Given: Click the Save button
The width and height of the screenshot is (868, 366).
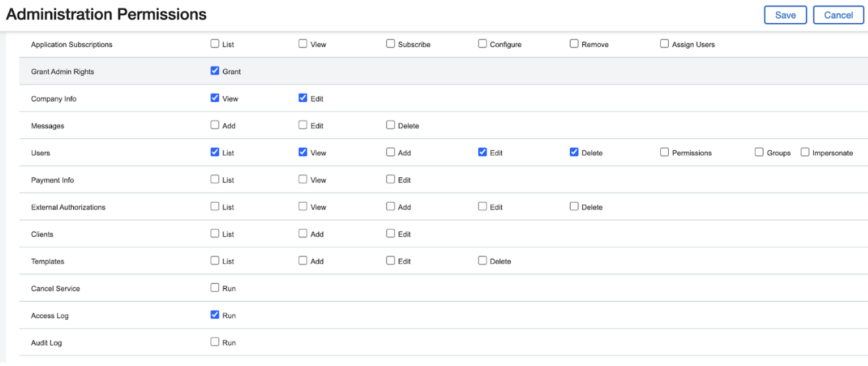Looking at the screenshot, I should click(785, 15).
